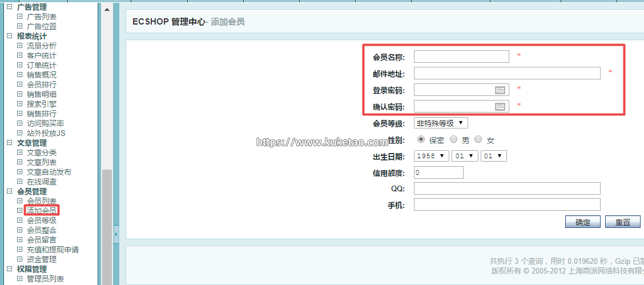Viewport: 644px width, 285px height.
Task: Open 订单统计 report
Action: [x=42, y=65]
